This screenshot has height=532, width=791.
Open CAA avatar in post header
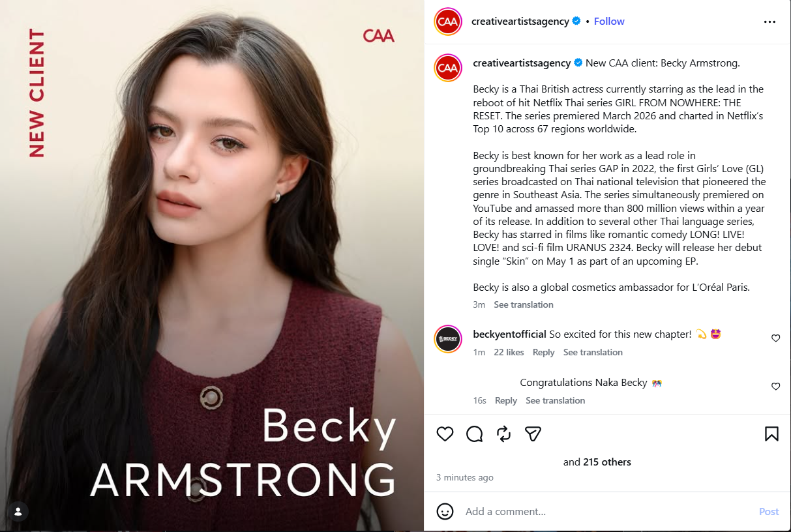point(448,22)
